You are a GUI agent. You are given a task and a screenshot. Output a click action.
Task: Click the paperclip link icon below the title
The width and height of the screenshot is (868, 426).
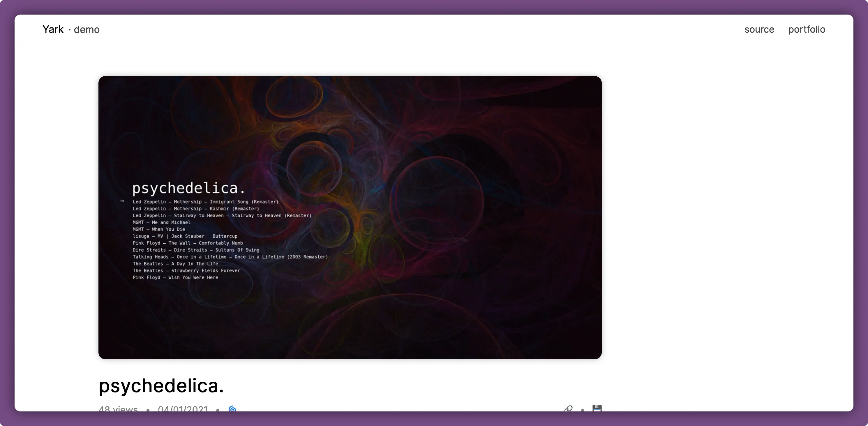click(569, 409)
